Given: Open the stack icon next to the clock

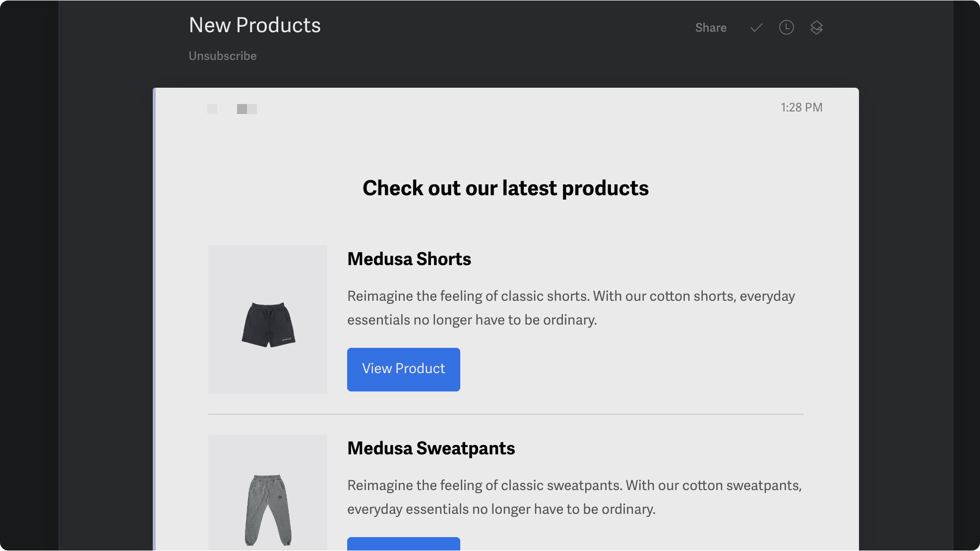Looking at the screenshot, I should 817,28.
